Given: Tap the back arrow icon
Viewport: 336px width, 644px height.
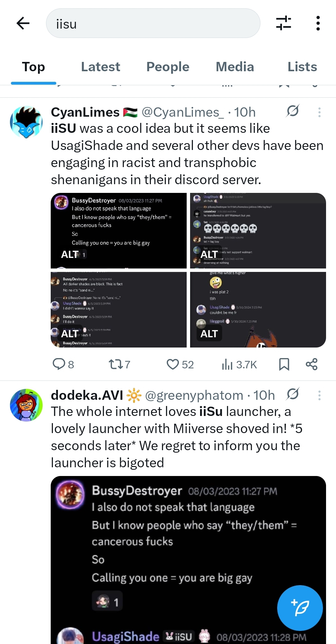Looking at the screenshot, I should point(23,23).
